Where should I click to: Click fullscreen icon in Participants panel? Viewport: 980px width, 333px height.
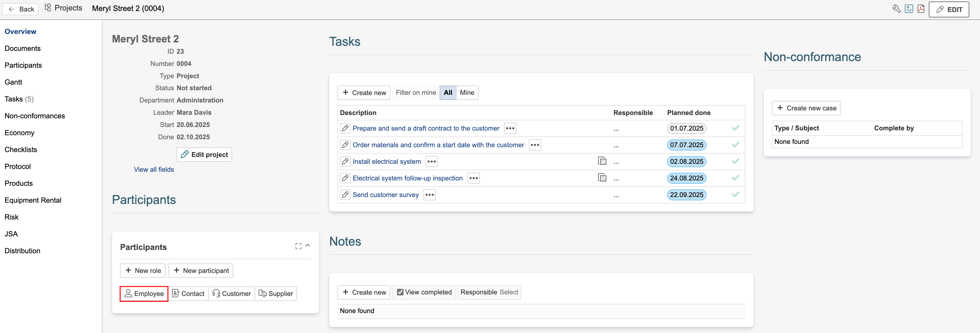click(x=298, y=246)
